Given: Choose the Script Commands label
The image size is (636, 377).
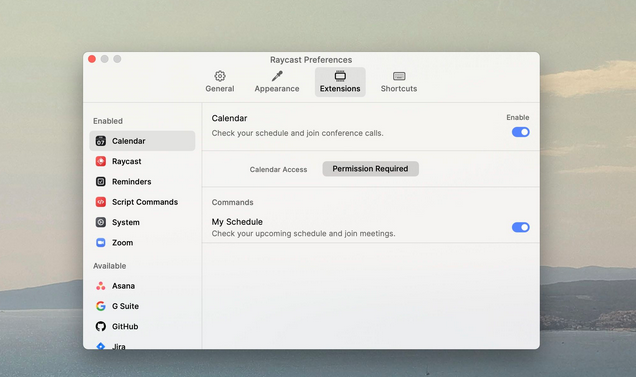Looking at the screenshot, I should 145,202.
